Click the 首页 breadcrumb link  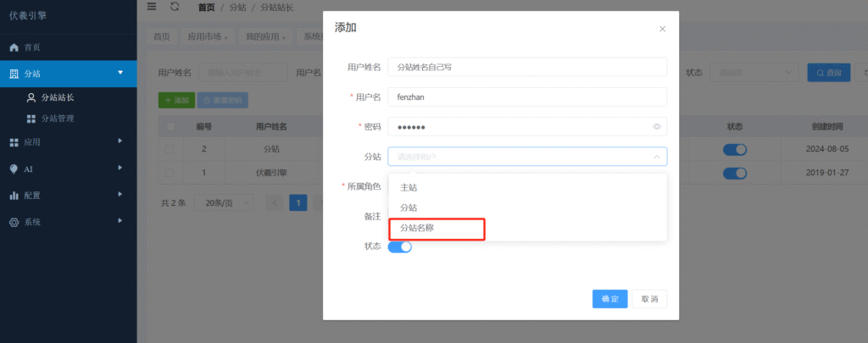(x=207, y=7)
